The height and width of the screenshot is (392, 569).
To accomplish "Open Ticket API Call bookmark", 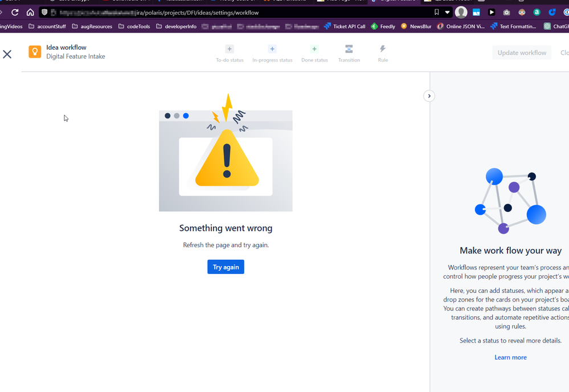I will [x=345, y=26].
